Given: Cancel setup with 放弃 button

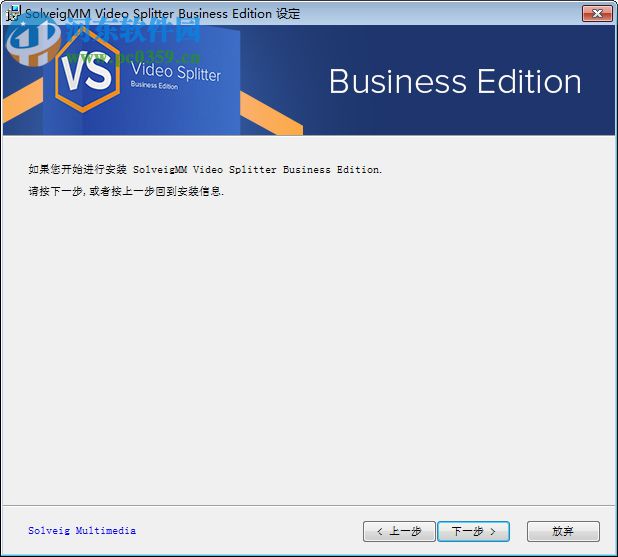Looking at the screenshot, I should tap(563, 531).
